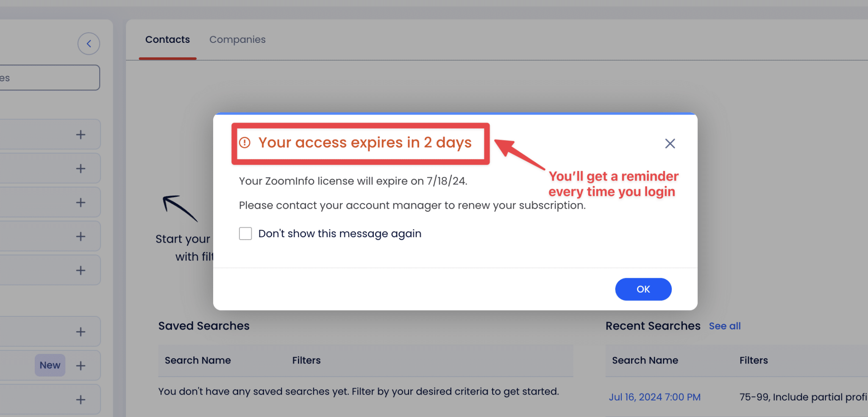Switch to the Companies tab
The width and height of the screenshot is (868, 417).
pyautogui.click(x=237, y=39)
